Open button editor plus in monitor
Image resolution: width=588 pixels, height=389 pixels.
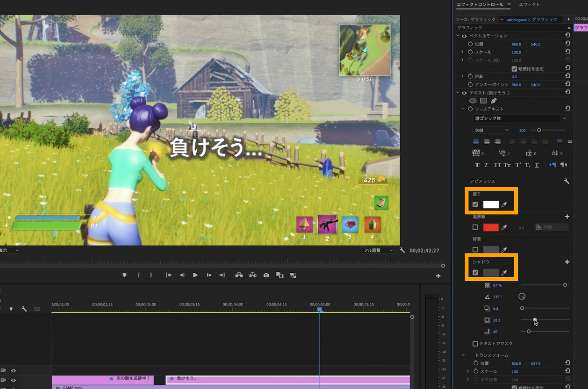pyautogui.click(x=438, y=276)
